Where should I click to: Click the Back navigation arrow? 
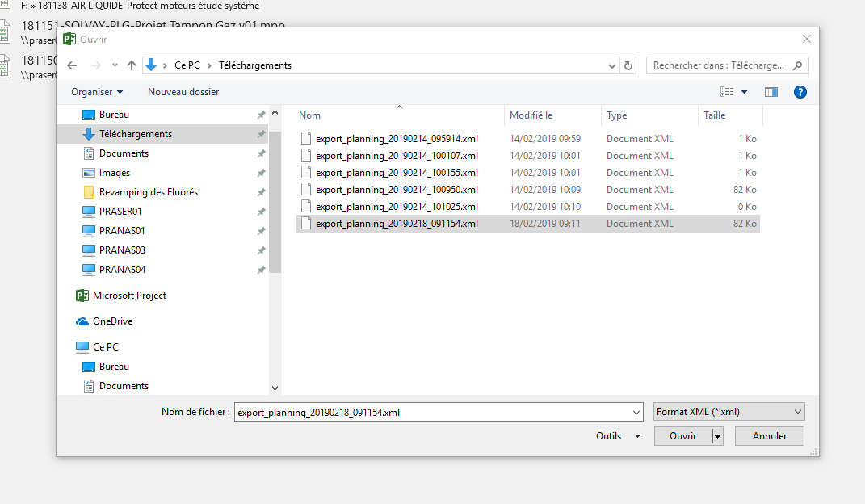72,65
